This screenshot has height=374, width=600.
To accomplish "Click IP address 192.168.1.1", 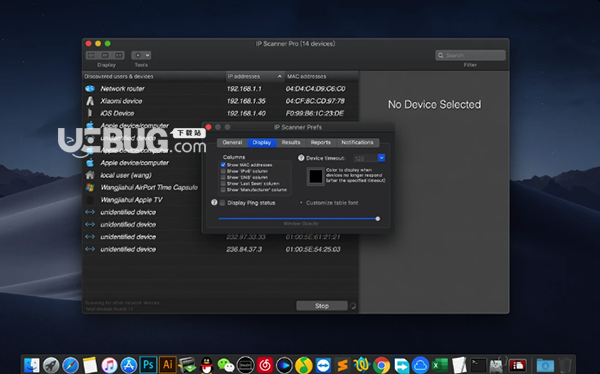I will point(244,89).
